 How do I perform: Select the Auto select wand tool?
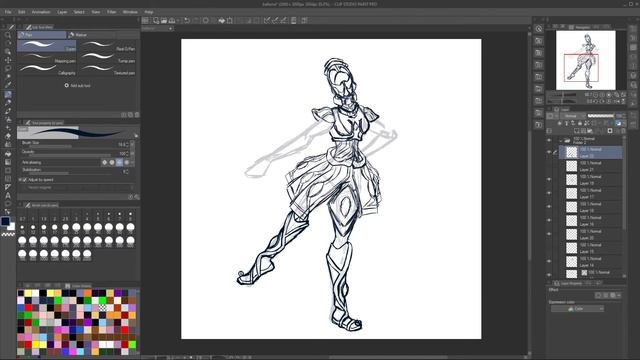(8, 77)
